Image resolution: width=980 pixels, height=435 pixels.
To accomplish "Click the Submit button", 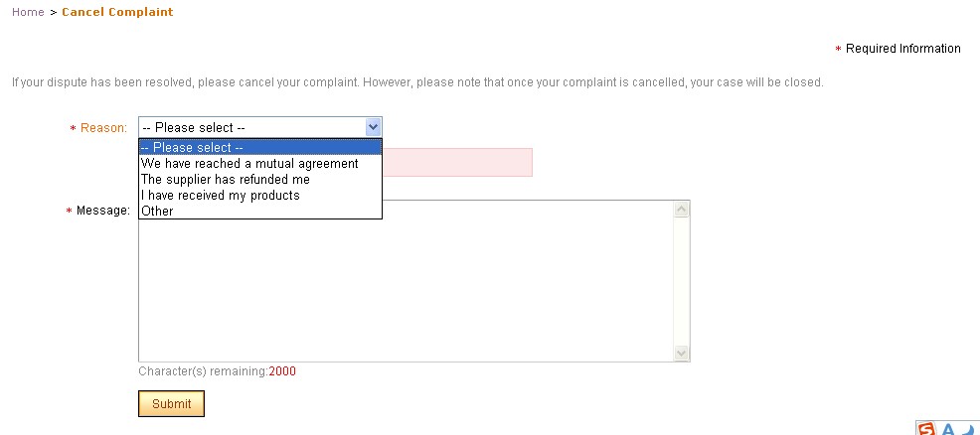I will [x=171, y=404].
